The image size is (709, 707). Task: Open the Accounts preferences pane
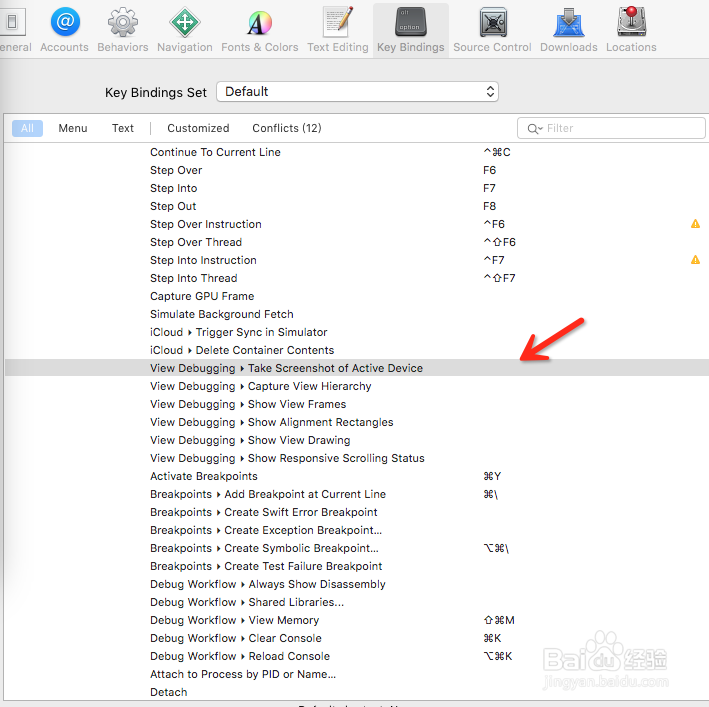(x=65, y=29)
